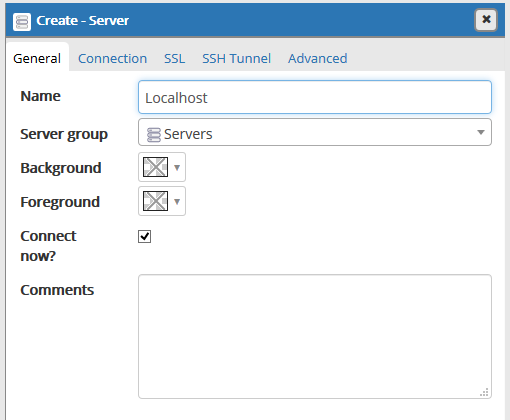Click the Comments label
Viewport: 510px width, 420px height.
[x=57, y=290]
